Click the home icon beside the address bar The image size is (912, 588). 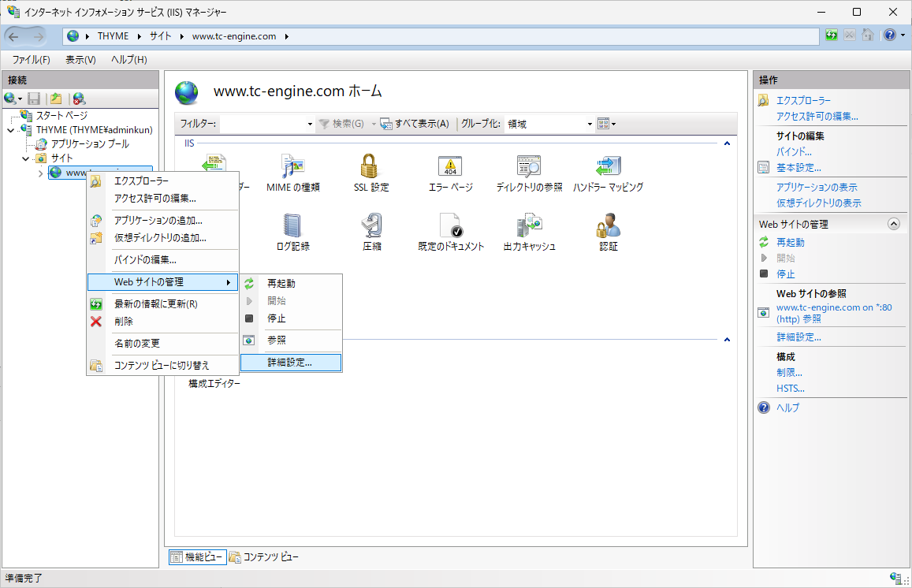coord(868,35)
